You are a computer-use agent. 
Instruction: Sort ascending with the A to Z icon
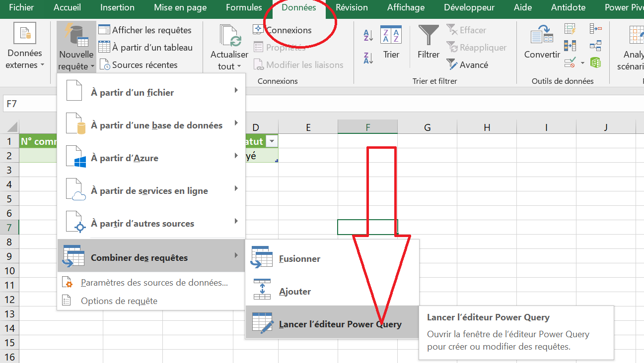coord(368,35)
